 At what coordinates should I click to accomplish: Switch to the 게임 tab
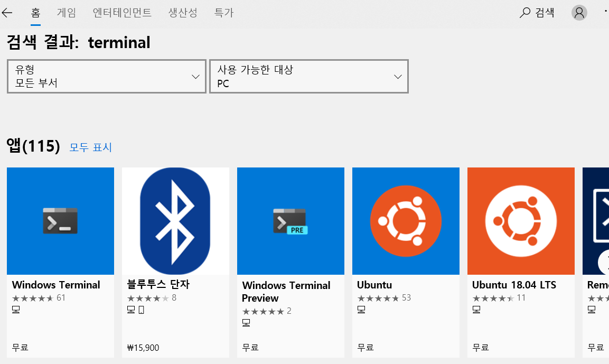tap(67, 13)
